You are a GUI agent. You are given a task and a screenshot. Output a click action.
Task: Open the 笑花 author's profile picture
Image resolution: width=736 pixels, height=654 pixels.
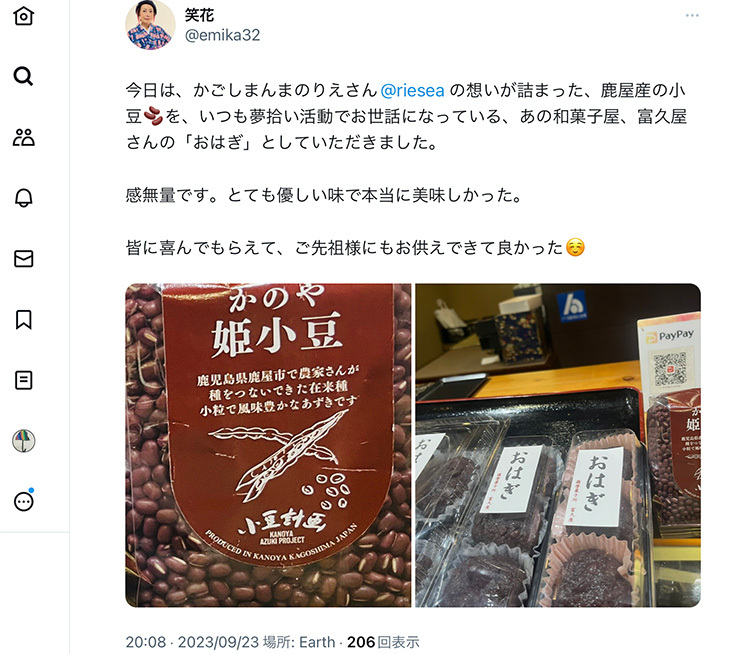(x=150, y=24)
